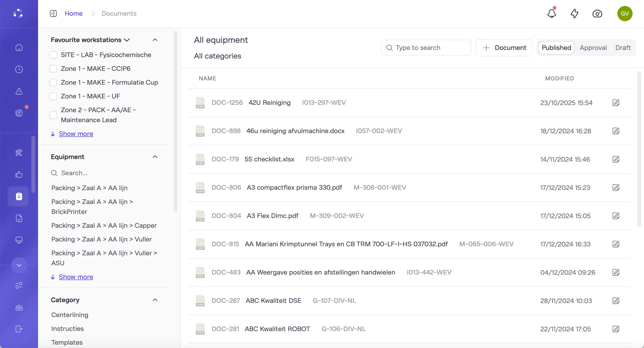Open the camera capture icon
Screen dimensions: 644x348
pos(597,14)
